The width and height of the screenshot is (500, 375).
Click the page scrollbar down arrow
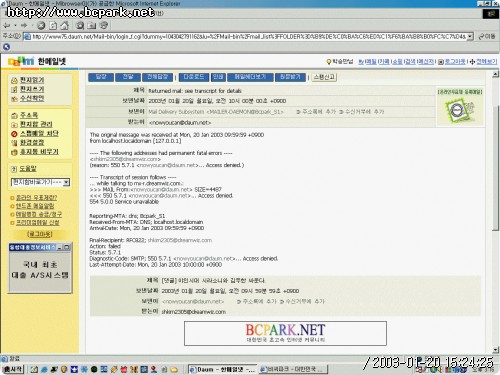tap(496, 350)
